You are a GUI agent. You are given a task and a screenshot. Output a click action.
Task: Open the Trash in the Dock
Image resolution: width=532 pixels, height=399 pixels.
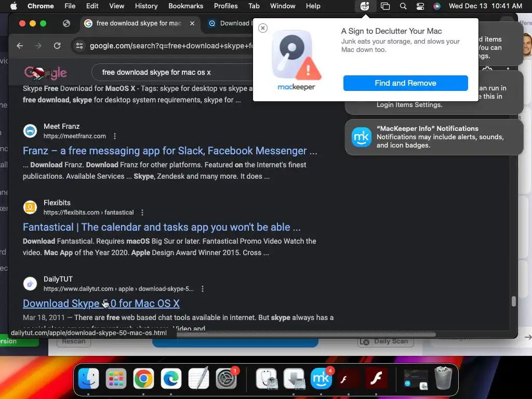[x=443, y=378]
